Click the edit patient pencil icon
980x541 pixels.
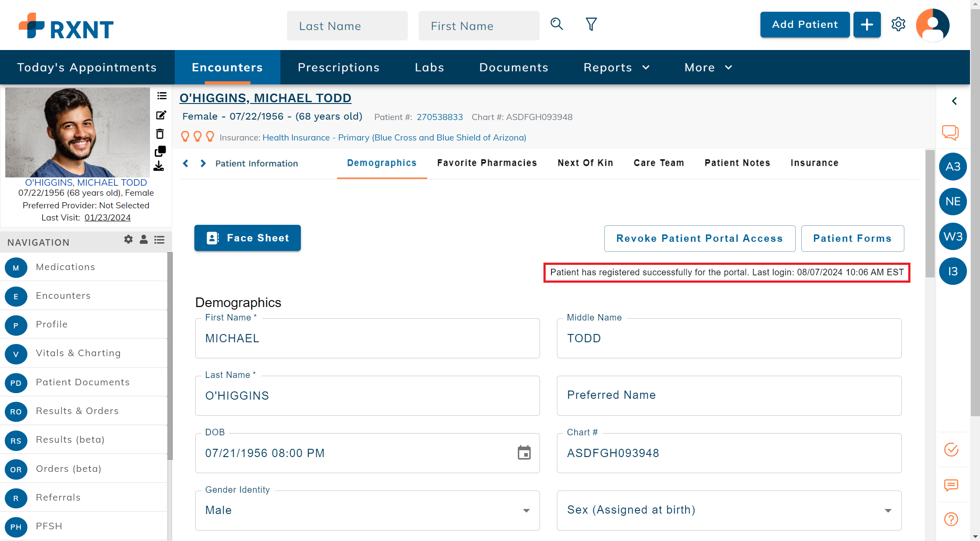[161, 115]
